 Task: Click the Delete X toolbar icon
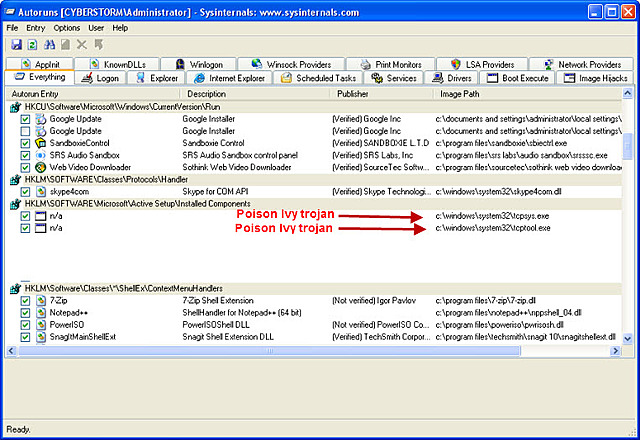click(82, 44)
